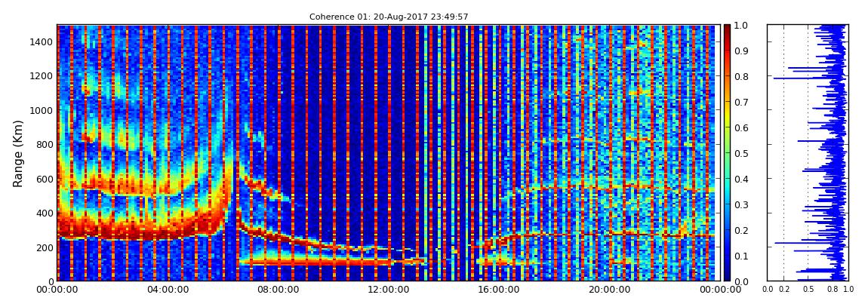868x307 pixels.
Task: Click the 1000 range tick label
Action: [42, 110]
